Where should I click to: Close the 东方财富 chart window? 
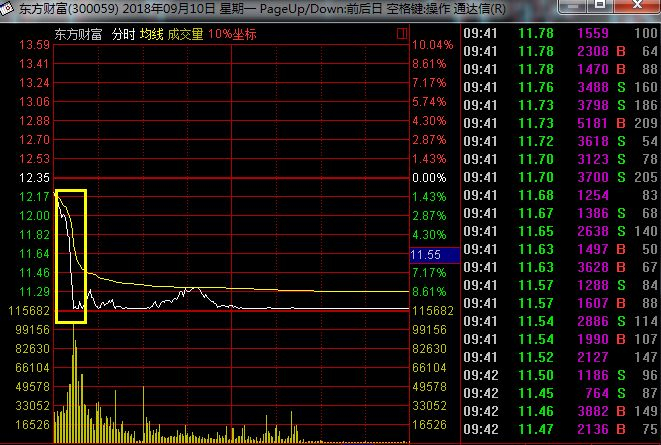637,5
